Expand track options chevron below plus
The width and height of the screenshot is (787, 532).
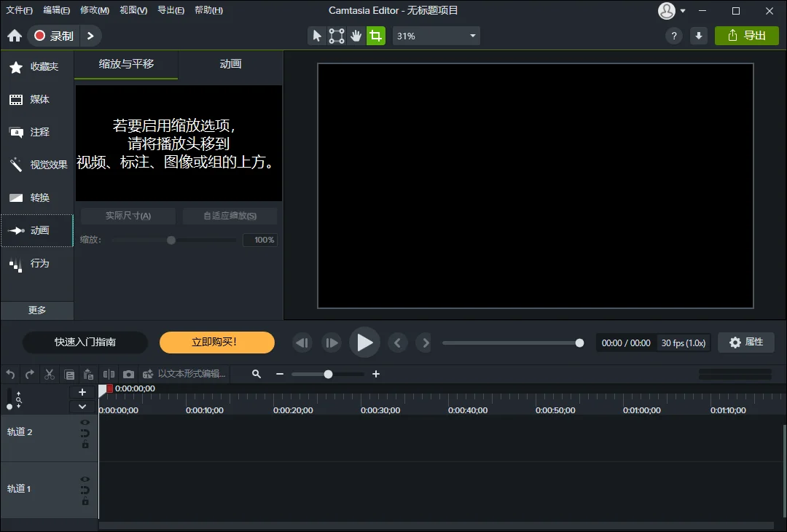82,407
